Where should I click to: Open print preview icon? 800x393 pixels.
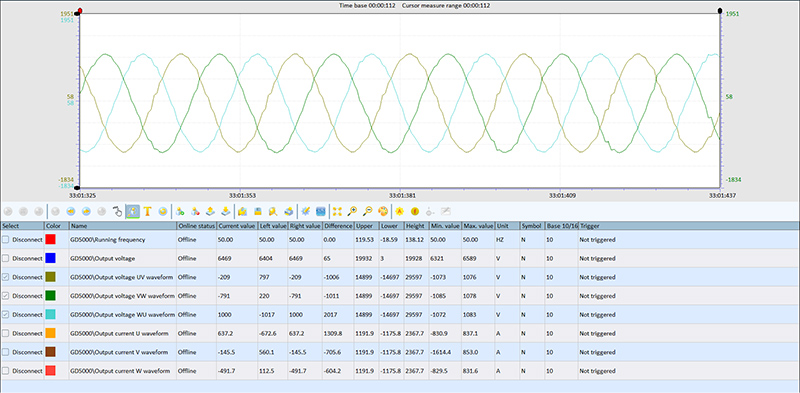tap(273, 211)
